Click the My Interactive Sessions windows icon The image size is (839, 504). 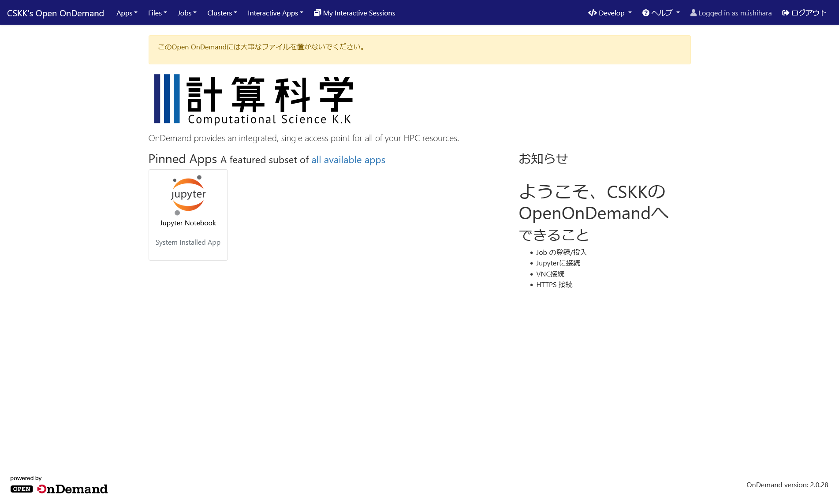coord(317,13)
